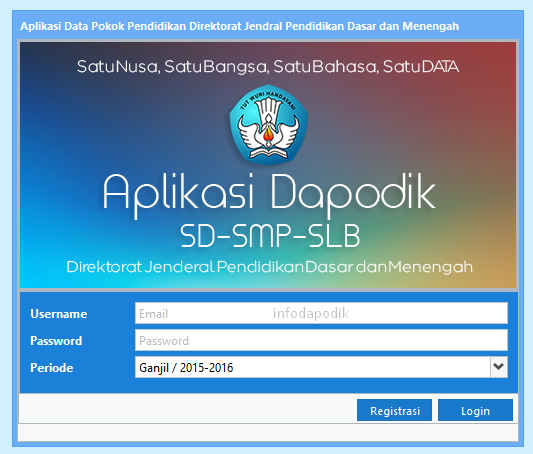Click the Password label

[56, 340]
